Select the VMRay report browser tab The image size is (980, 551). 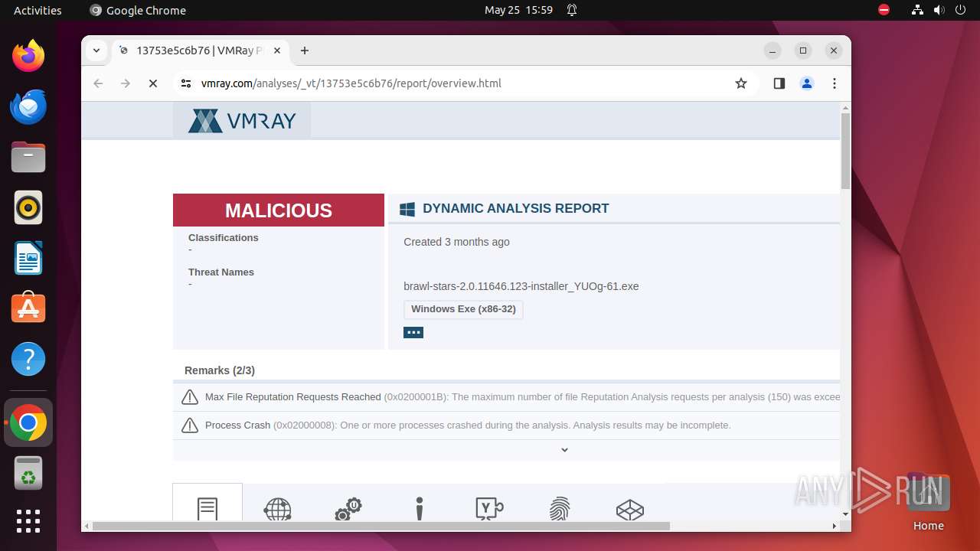point(199,51)
